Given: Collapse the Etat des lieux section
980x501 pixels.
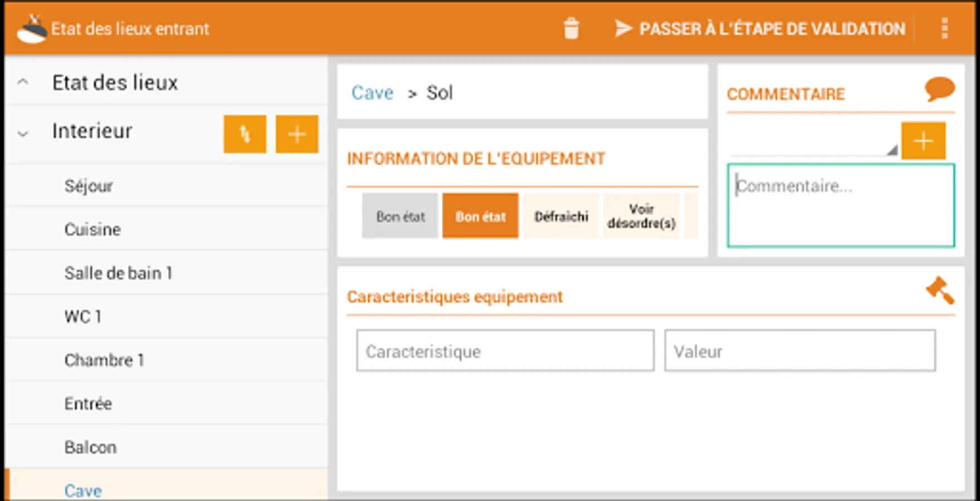Looking at the screenshot, I should [x=22, y=82].
